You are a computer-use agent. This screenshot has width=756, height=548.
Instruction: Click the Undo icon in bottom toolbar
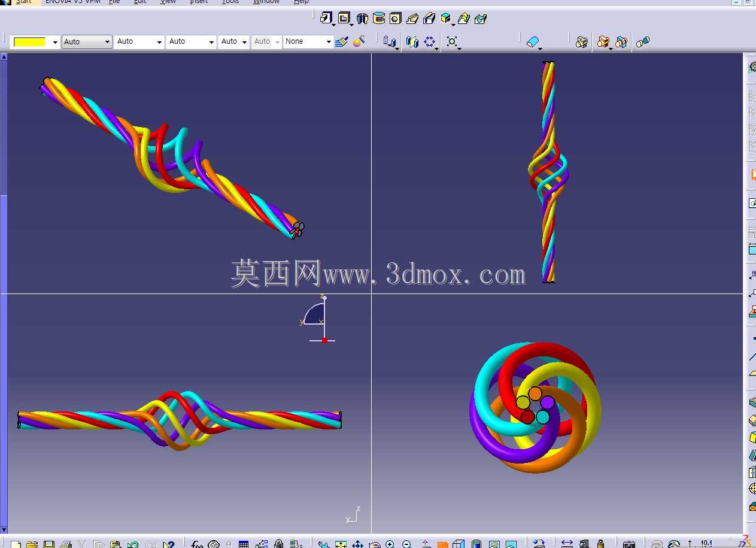click(x=133, y=544)
